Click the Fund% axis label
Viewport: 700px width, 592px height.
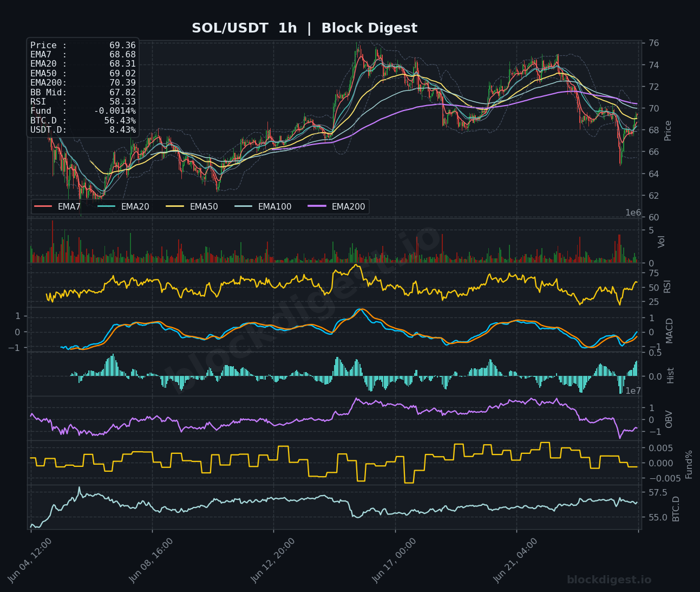click(689, 464)
